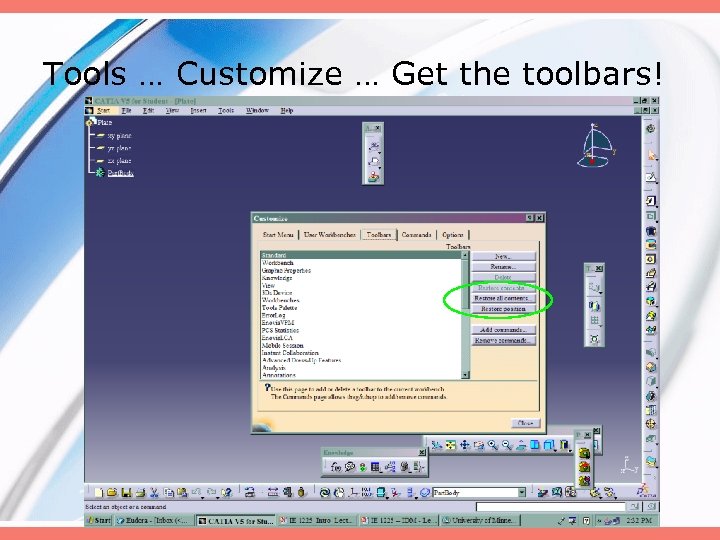Viewport: 720px width, 540px height.
Task: Switch to the Commands tab
Action: tap(416, 235)
